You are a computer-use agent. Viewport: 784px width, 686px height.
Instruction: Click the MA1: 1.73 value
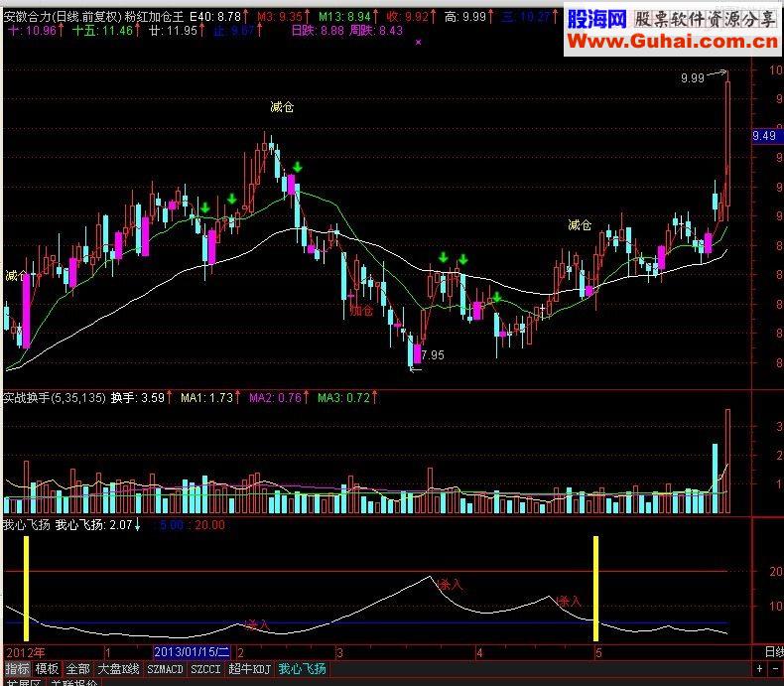pos(207,397)
